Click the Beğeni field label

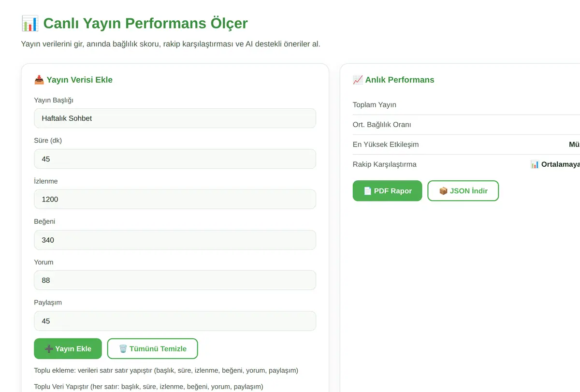(x=44, y=221)
